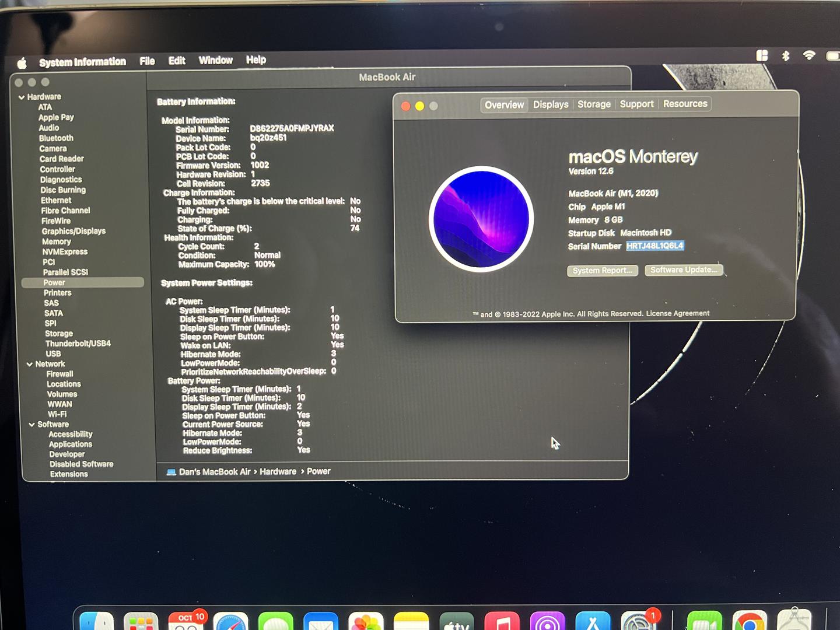Switch to the Displays tab
Screen dimensions: 840x630
(551, 104)
